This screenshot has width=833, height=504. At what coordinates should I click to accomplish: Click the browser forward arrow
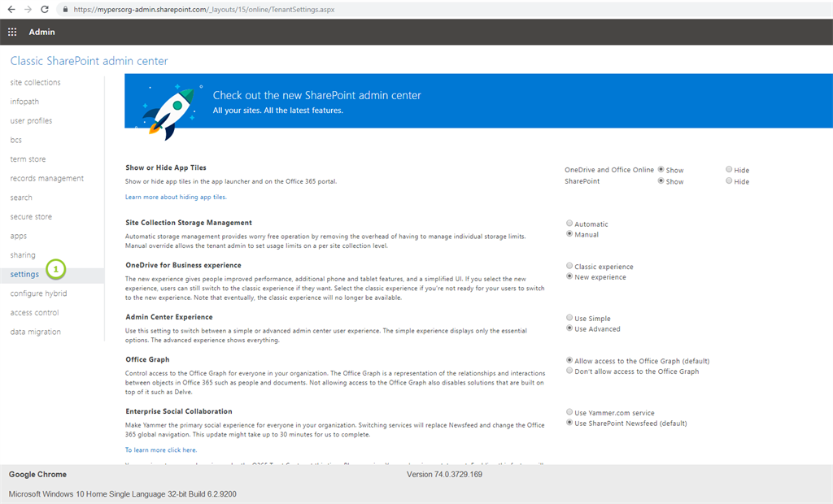[x=26, y=11]
